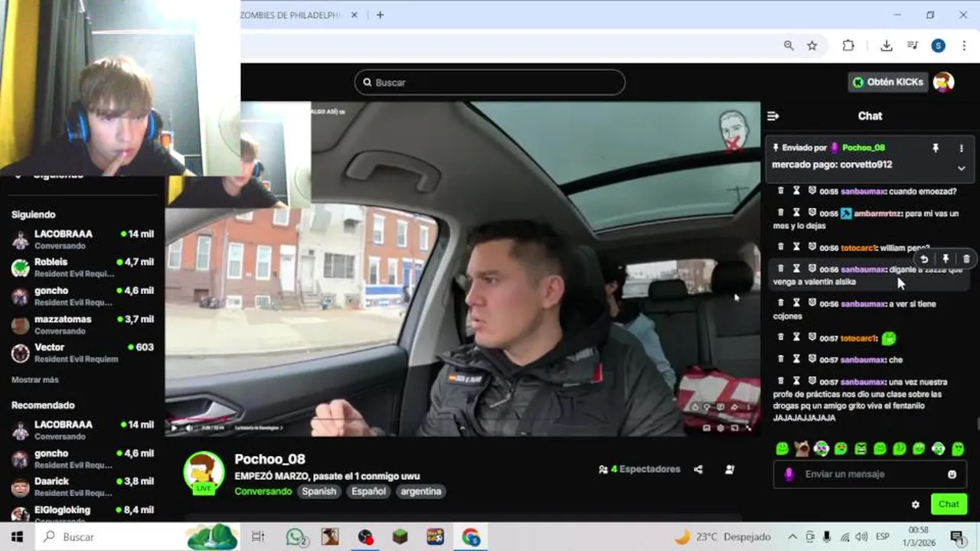The width and height of the screenshot is (980, 551).
Task: Click 'Obtén KICKs' button
Action: pyautogui.click(x=888, y=82)
